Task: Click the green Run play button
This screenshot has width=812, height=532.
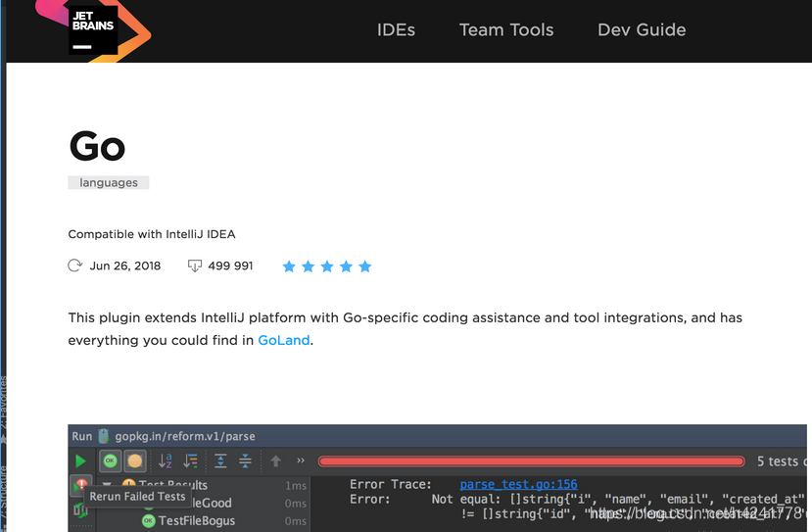Action: tap(80, 461)
